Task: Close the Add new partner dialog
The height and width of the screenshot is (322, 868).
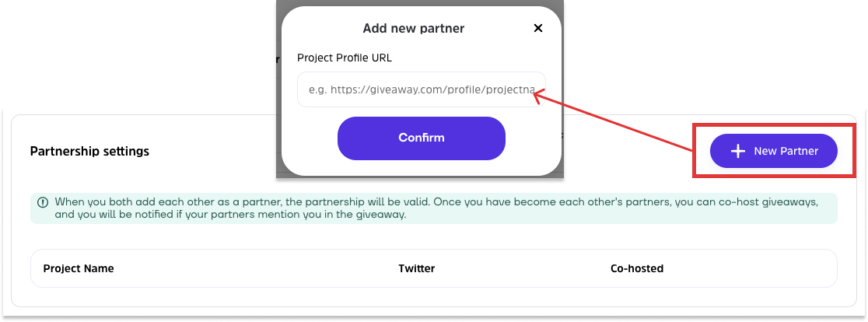Action: [537, 28]
